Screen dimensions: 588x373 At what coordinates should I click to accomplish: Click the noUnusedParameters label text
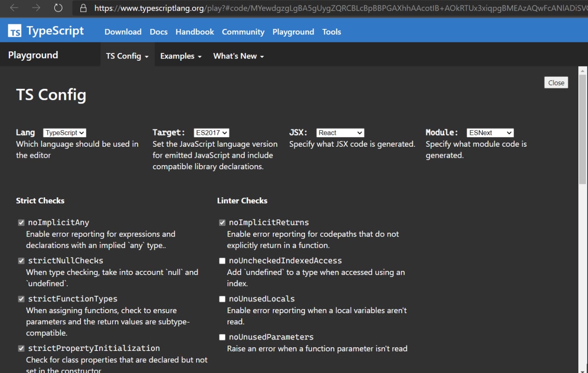271,337
